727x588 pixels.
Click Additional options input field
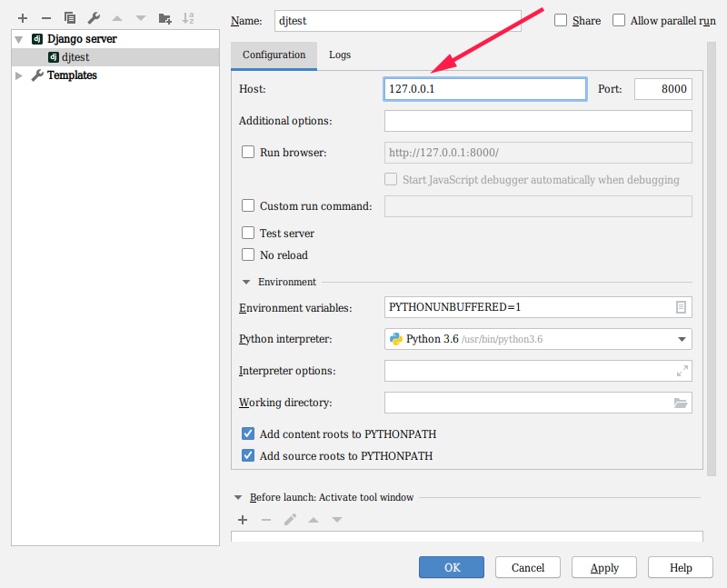coord(538,121)
